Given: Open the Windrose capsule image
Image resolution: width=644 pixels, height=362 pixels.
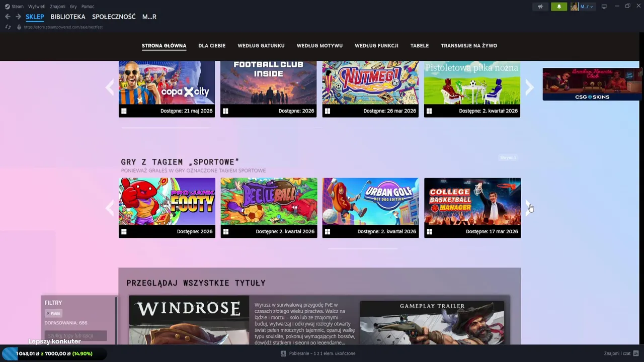Looking at the screenshot, I should [x=189, y=320].
